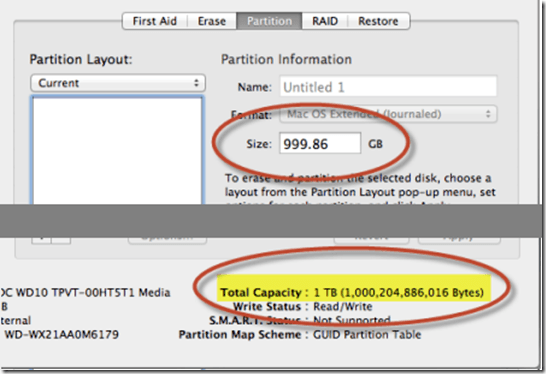Viewport: 546px width, 374px height.
Task: Click the partially hidden Options button
Action: tap(167, 240)
